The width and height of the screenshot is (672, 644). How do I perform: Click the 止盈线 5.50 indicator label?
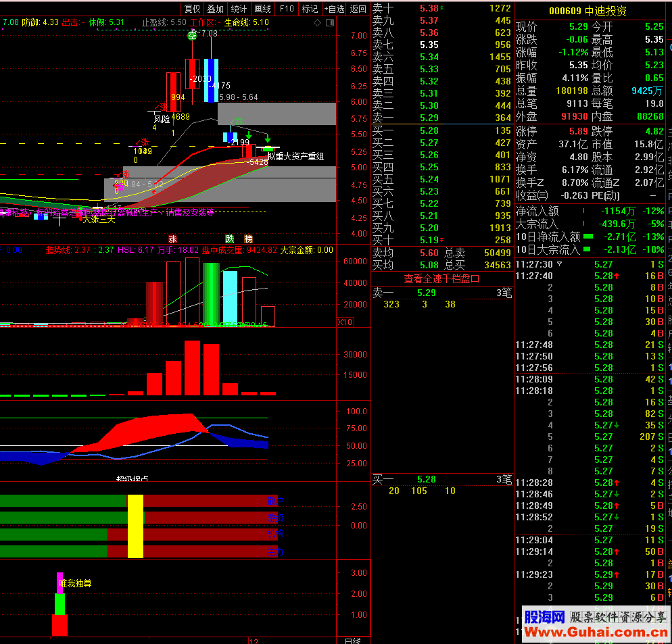click(164, 22)
